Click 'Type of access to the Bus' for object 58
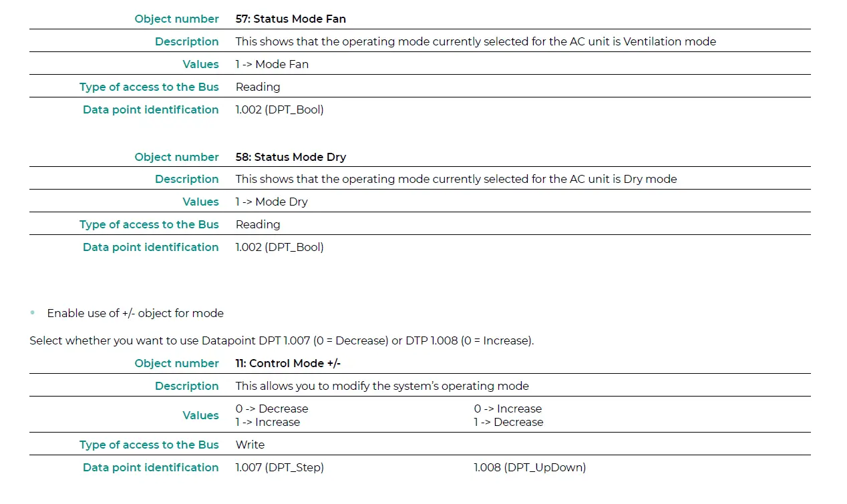Screen dimensions: 847x504 pyautogui.click(x=149, y=224)
